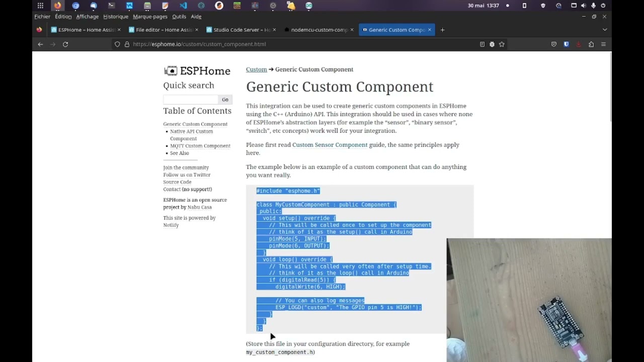The width and height of the screenshot is (644, 362).
Task: Click the Firefox icon in top panel
Action: click(57, 6)
